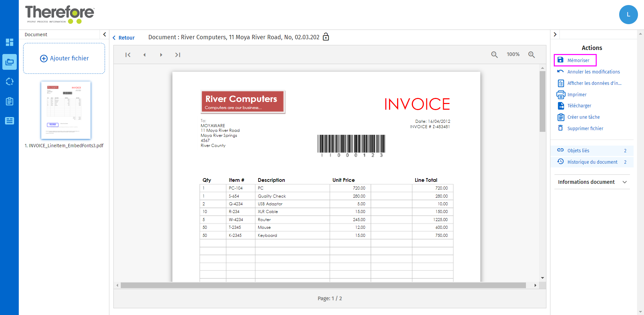
Task: Open the tasks clipboard icon in sidebar
Action: (x=9, y=101)
